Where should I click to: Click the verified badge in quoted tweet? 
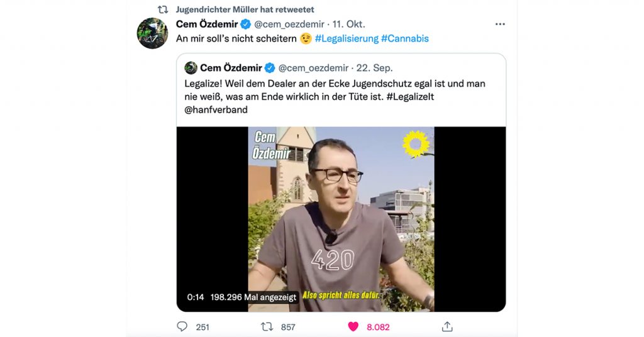[x=270, y=68]
